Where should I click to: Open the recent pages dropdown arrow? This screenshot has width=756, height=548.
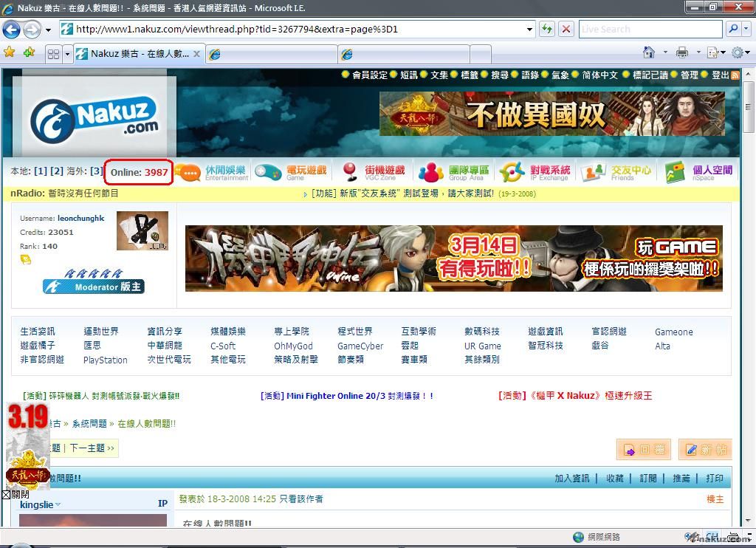(x=48, y=30)
